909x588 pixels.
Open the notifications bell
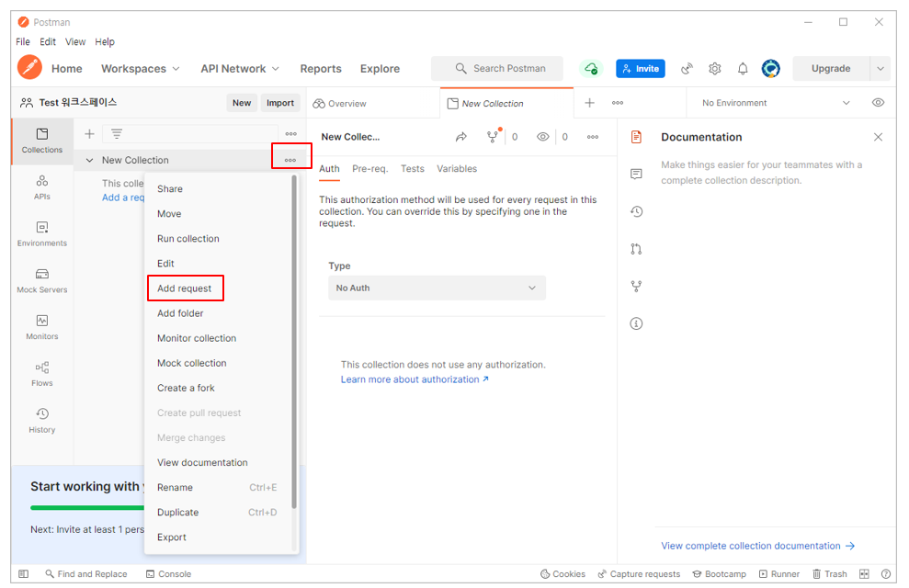click(743, 68)
